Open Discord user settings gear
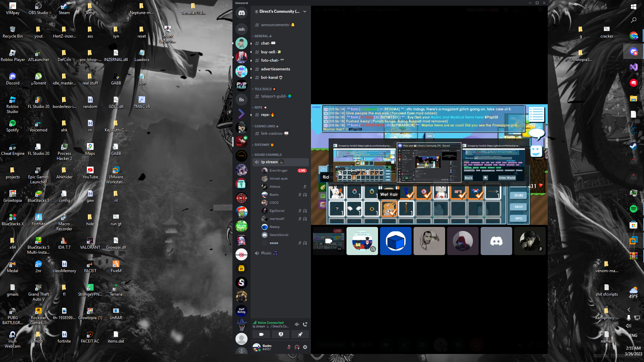The width and height of the screenshot is (644, 362). point(305,347)
